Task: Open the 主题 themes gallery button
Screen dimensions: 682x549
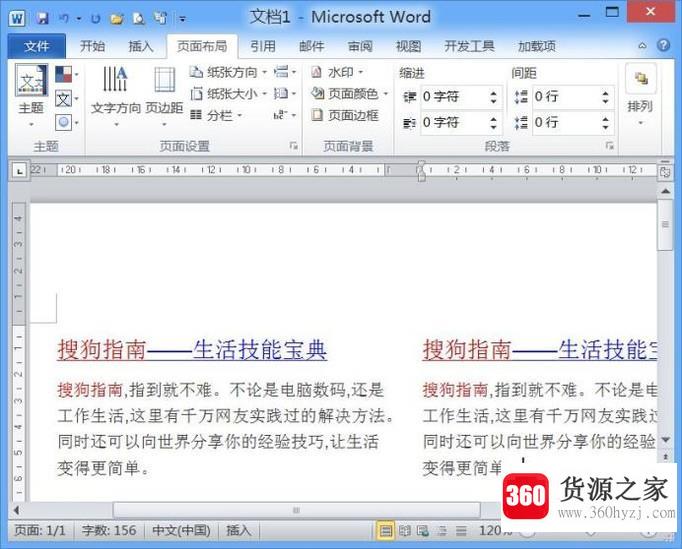Action: click(x=31, y=96)
